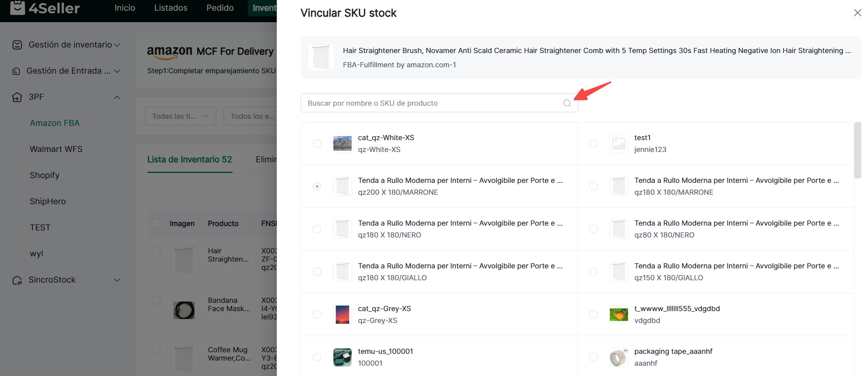The height and width of the screenshot is (376, 868).
Task: Click the SincroStock sidebar icon
Action: click(17, 280)
